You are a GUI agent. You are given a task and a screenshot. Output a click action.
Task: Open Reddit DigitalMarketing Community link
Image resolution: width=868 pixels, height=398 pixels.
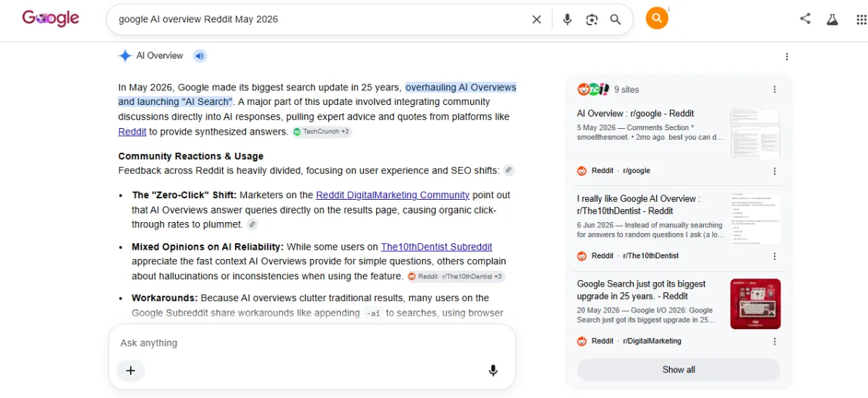pyautogui.click(x=393, y=195)
